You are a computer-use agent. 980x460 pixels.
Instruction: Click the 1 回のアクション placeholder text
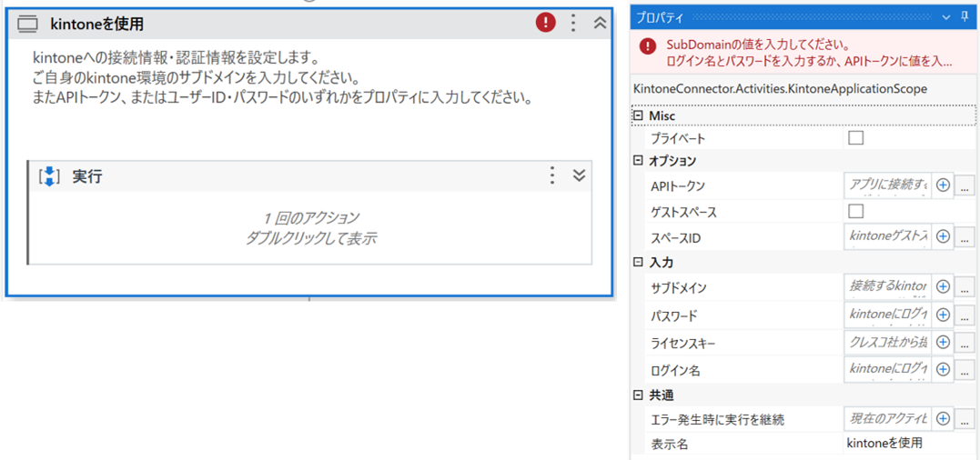pos(311,218)
